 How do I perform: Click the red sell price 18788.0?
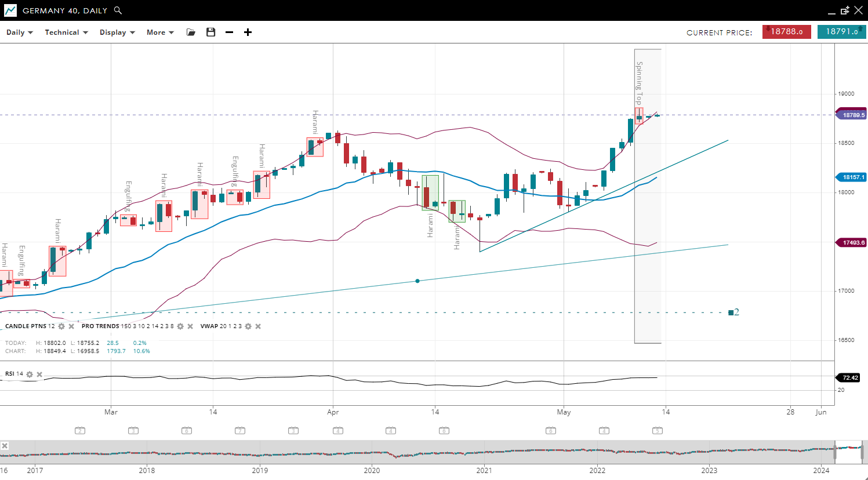click(786, 32)
